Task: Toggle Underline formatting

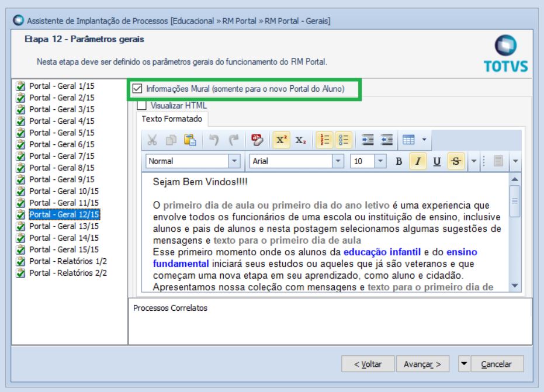Action: [x=437, y=161]
